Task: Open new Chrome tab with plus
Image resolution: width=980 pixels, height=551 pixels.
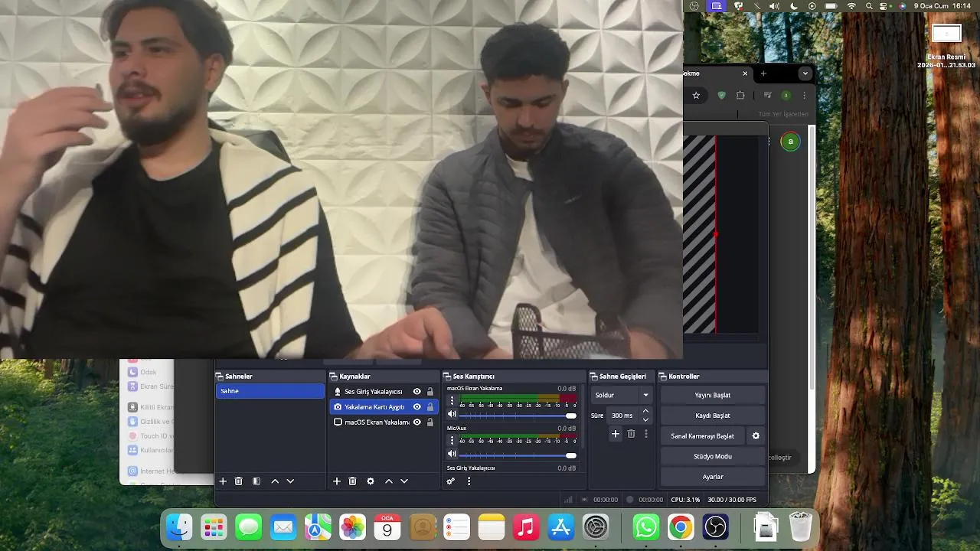Action: pos(763,73)
